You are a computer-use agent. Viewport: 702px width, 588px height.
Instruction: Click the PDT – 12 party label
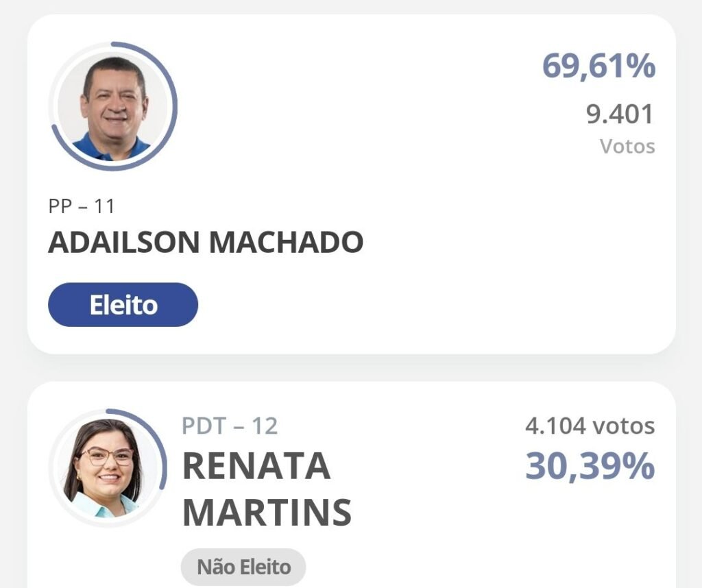(x=230, y=426)
